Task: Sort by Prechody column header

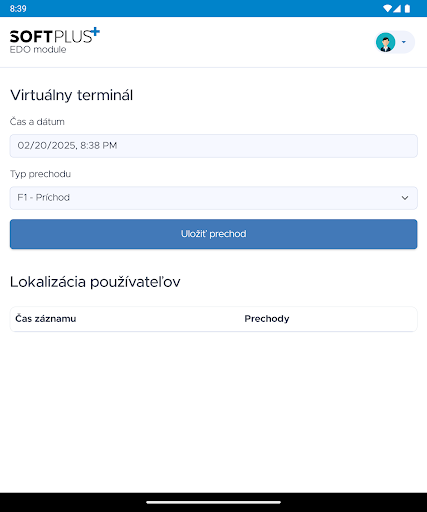Action: point(267,319)
